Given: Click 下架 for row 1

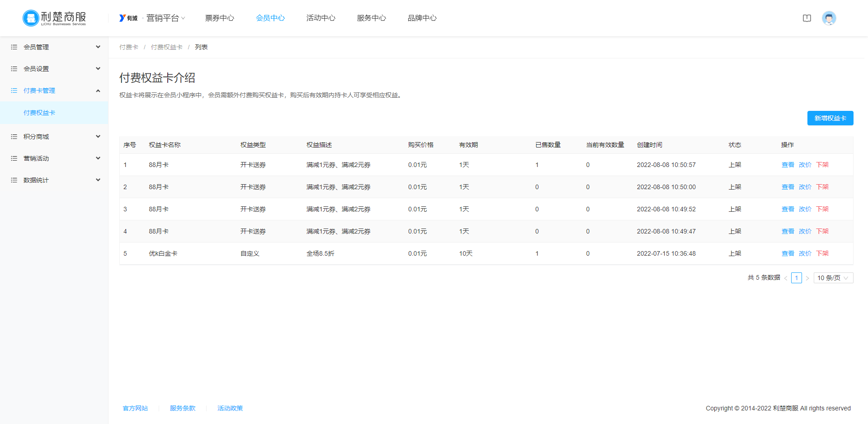Looking at the screenshot, I should (x=822, y=165).
